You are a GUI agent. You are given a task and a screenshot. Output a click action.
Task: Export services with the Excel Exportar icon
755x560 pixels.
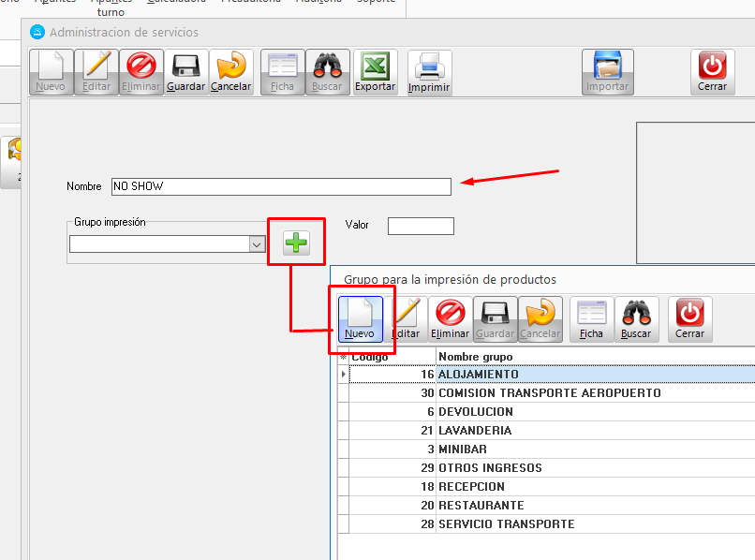(x=375, y=72)
